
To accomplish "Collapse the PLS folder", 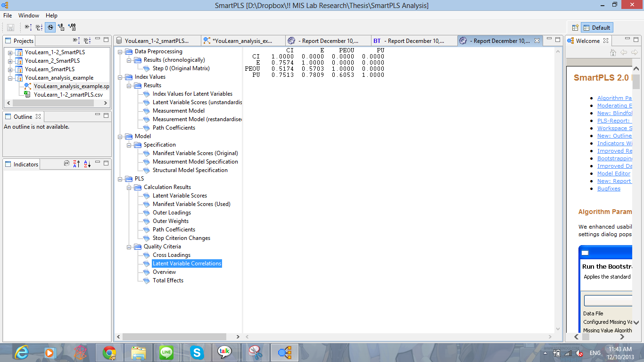I will point(119,179).
